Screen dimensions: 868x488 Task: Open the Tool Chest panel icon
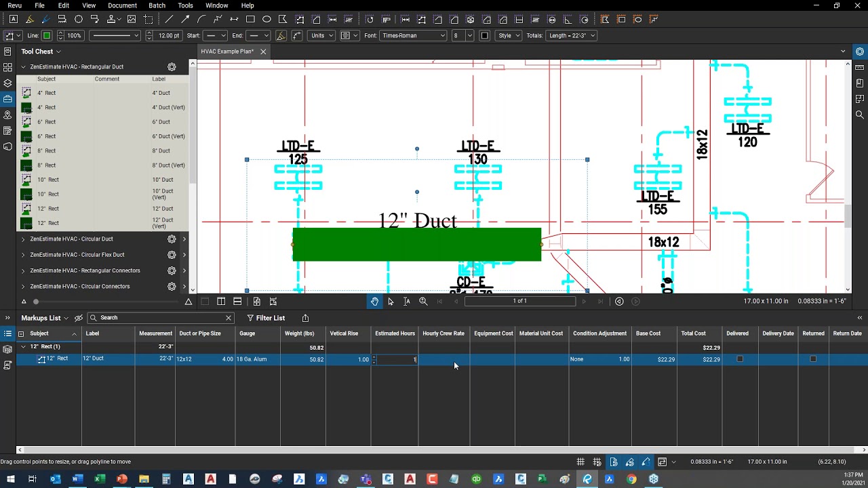pyautogui.click(x=7, y=99)
